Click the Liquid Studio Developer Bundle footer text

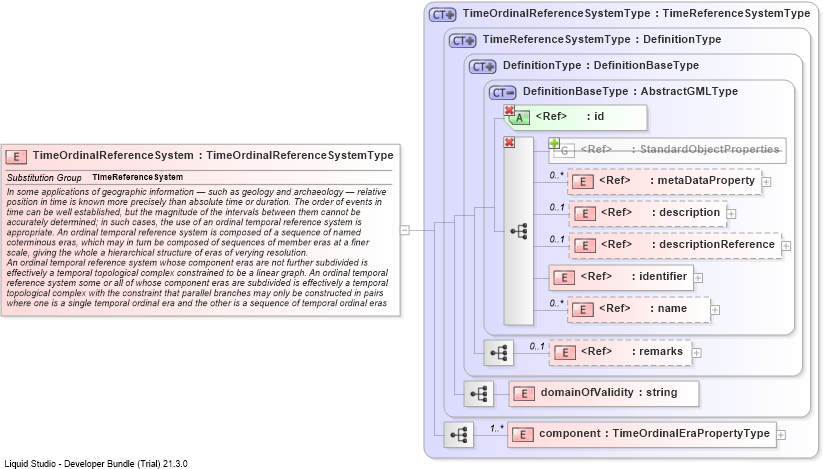pyautogui.click(x=96, y=464)
